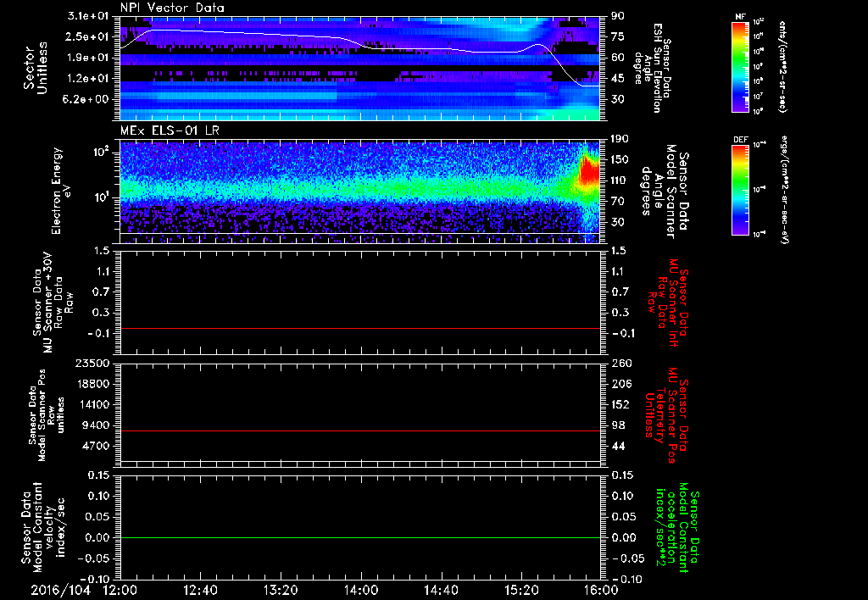
Task: Click the 'ESH Sun Elevation Angle' axis title
Action: coord(653,68)
